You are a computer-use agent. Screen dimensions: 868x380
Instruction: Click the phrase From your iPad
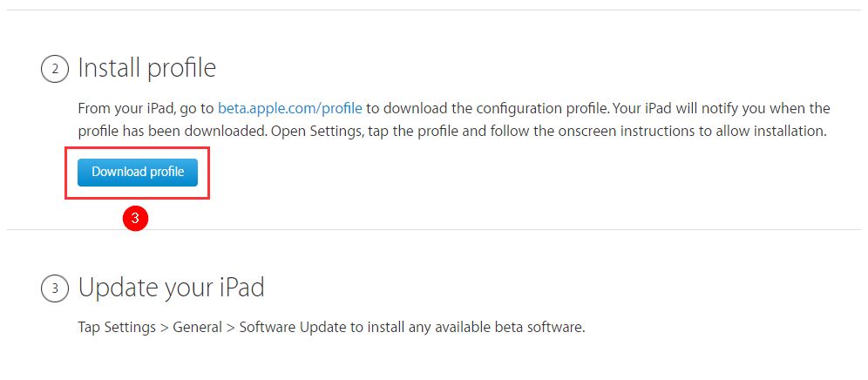[126, 108]
